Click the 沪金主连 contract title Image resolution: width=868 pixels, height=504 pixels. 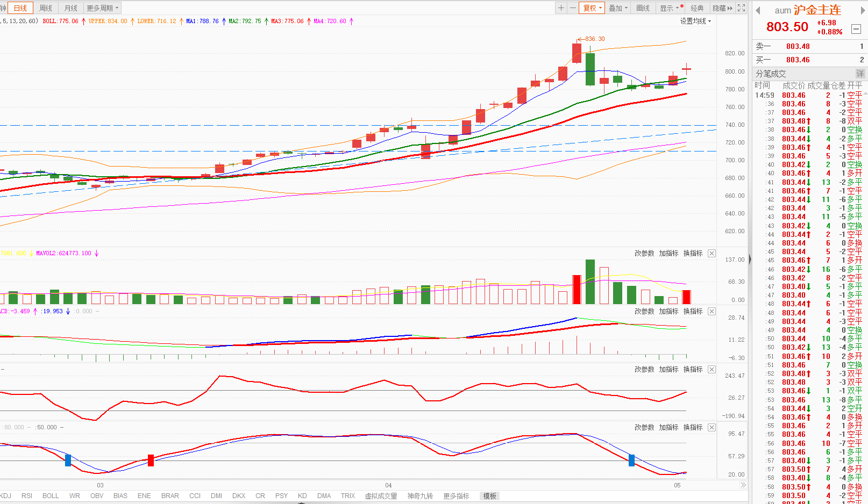click(x=817, y=10)
